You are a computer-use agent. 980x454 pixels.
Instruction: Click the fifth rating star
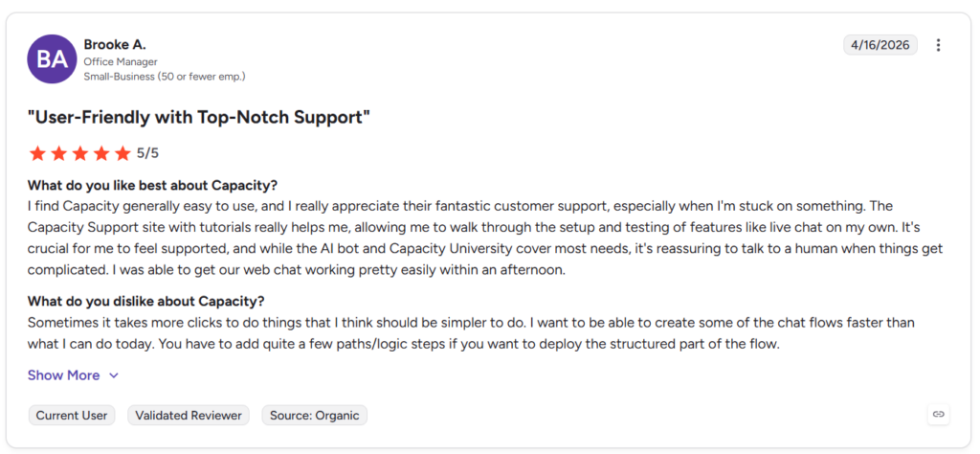pyautogui.click(x=122, y=153)
